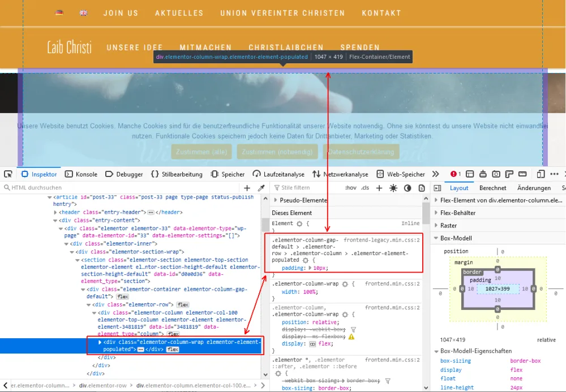This screenshot has width=566, height=392.
Task: Toggle flex badge on elementor-container div
Action: pos(123,296)
